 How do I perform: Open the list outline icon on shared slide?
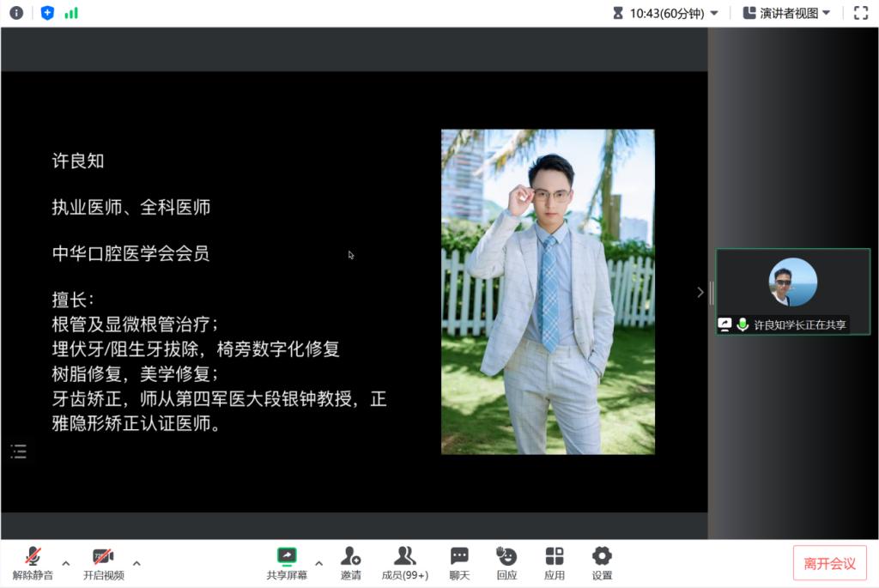click(19, 452)
